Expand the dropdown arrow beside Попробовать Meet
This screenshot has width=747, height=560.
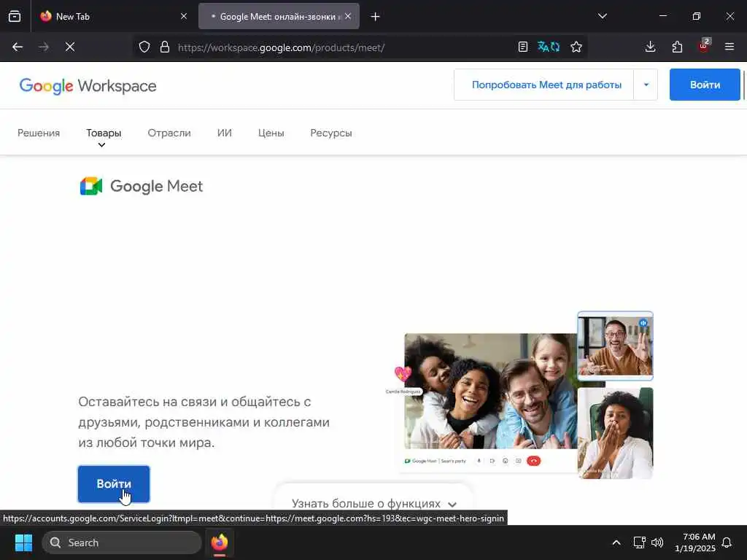tap(646, 85)
